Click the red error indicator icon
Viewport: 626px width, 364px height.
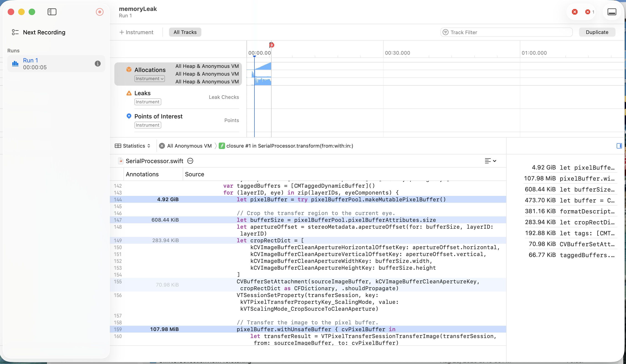(575, 12)
